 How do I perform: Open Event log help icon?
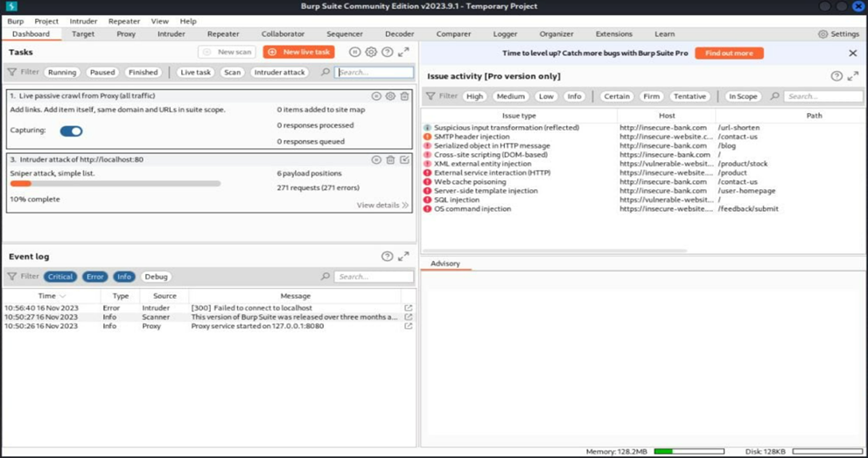pos(387,257)
